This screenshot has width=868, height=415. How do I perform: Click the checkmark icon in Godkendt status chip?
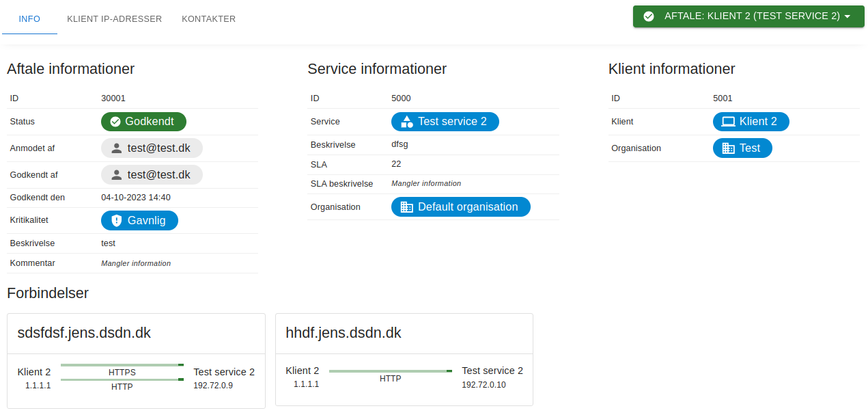(x=115, y=122)
